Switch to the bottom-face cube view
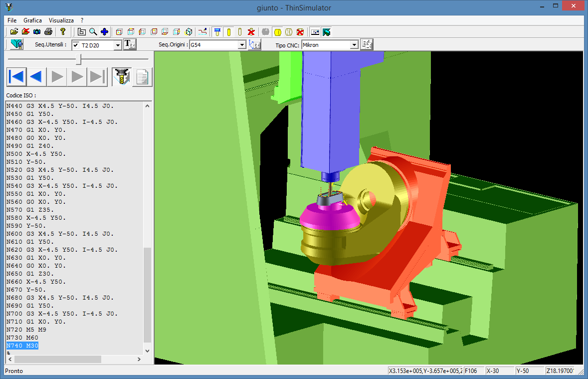 pos(165,32)
